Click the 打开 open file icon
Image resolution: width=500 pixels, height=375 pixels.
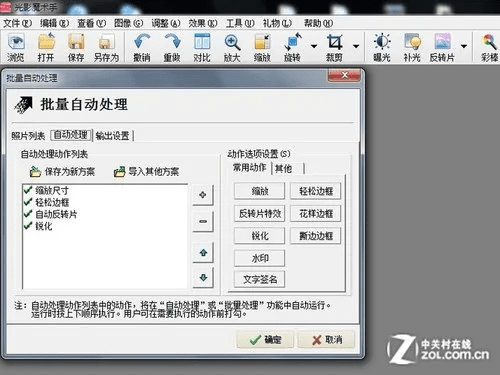tap(46, 48)
